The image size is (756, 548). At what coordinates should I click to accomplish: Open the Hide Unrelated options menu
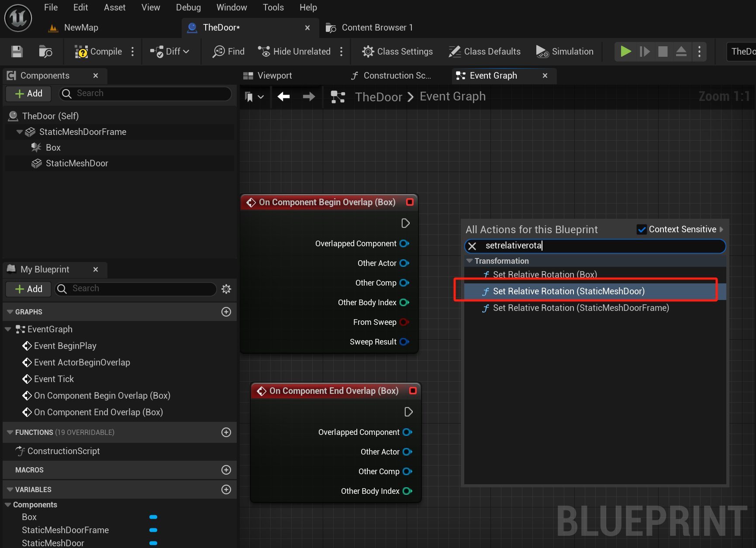click(342, 52)
